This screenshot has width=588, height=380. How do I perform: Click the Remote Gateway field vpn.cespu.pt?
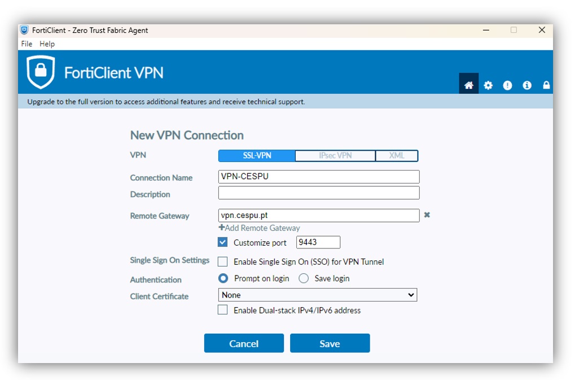(319, 215)
